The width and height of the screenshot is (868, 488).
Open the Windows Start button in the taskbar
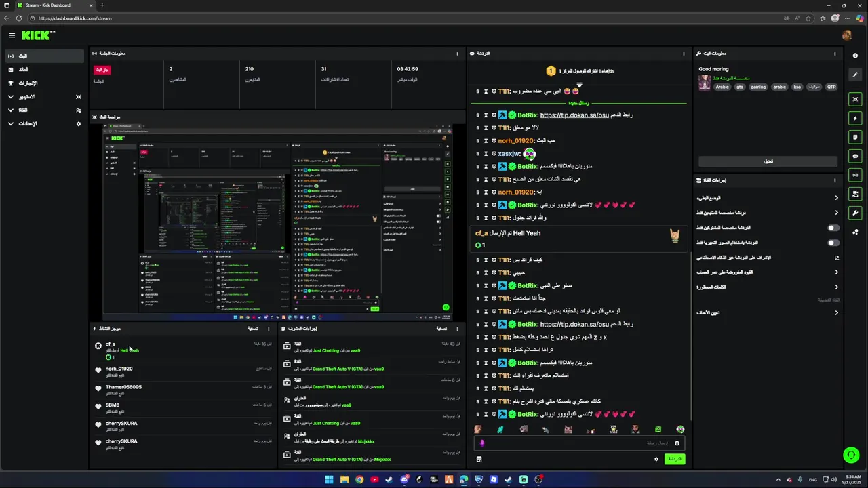329,480
